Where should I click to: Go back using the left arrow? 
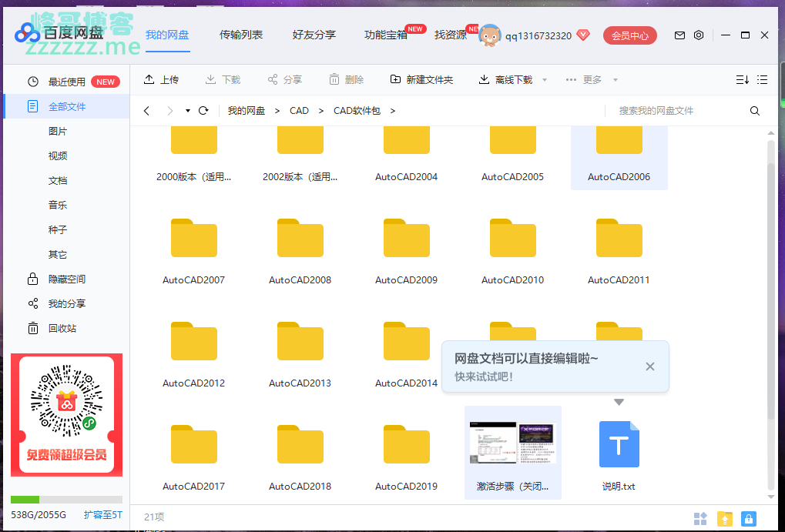[147, 111]
